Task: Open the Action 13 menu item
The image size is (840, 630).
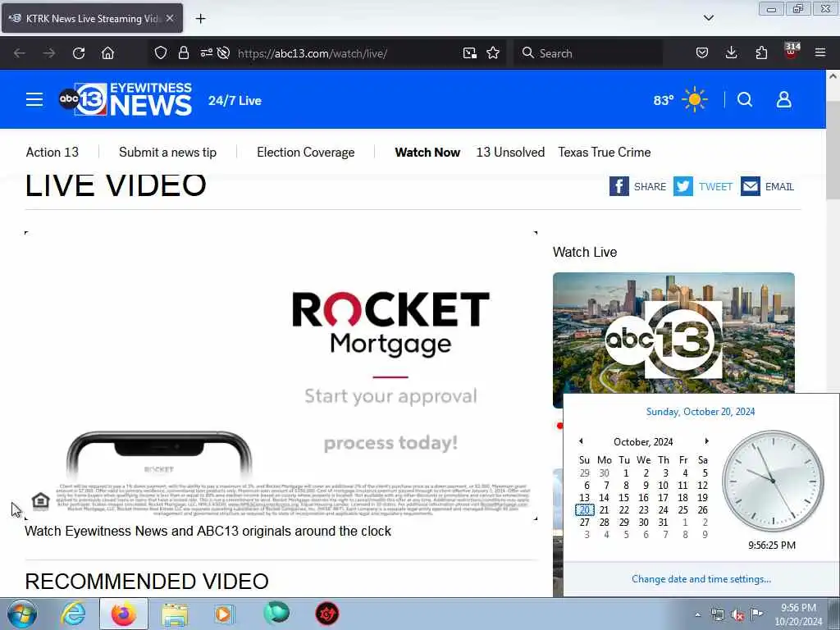Action: (x=52, y=152)
